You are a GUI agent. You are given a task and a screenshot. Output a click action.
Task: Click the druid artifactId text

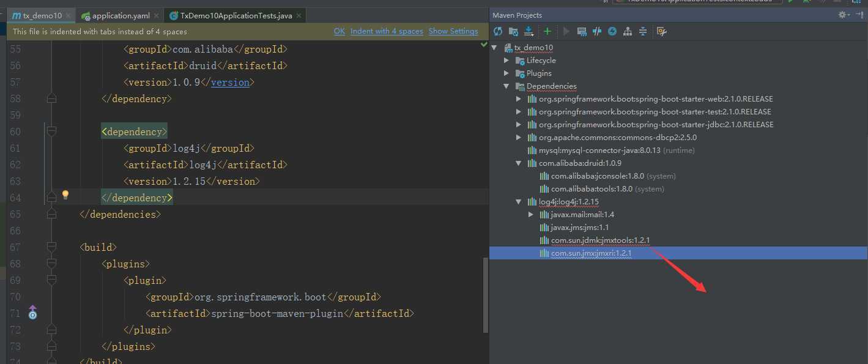(203, 65)
